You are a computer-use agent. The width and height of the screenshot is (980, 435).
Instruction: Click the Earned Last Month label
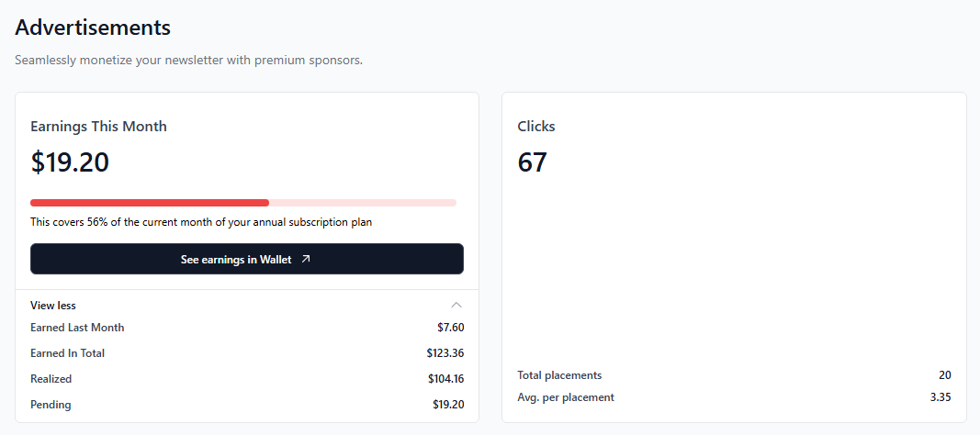(x=77, y=328)
